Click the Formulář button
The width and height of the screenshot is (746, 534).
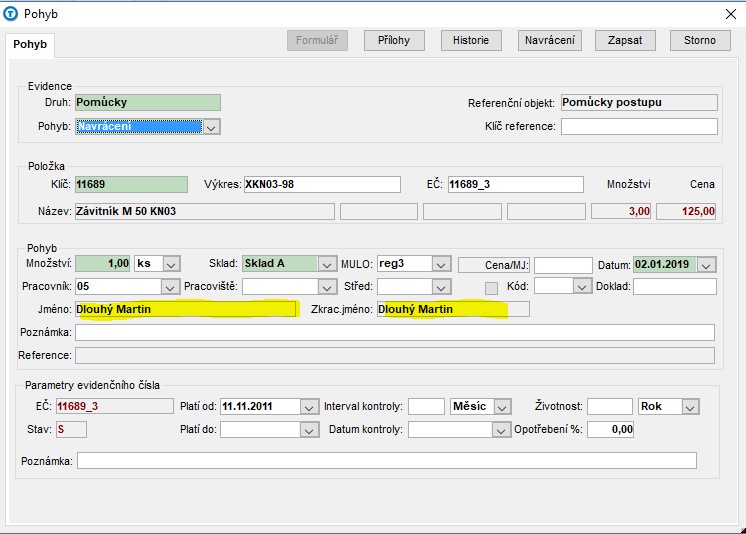click(x=317, y=40)
